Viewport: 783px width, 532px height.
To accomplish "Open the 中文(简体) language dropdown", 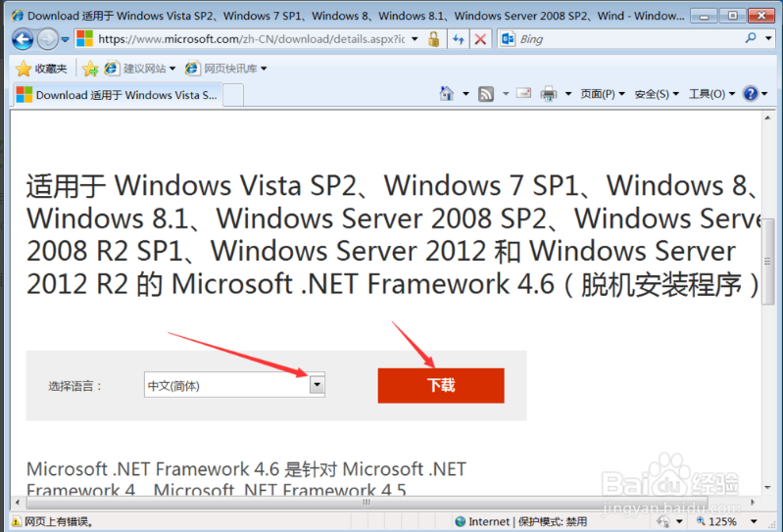I will coord(234,385).
